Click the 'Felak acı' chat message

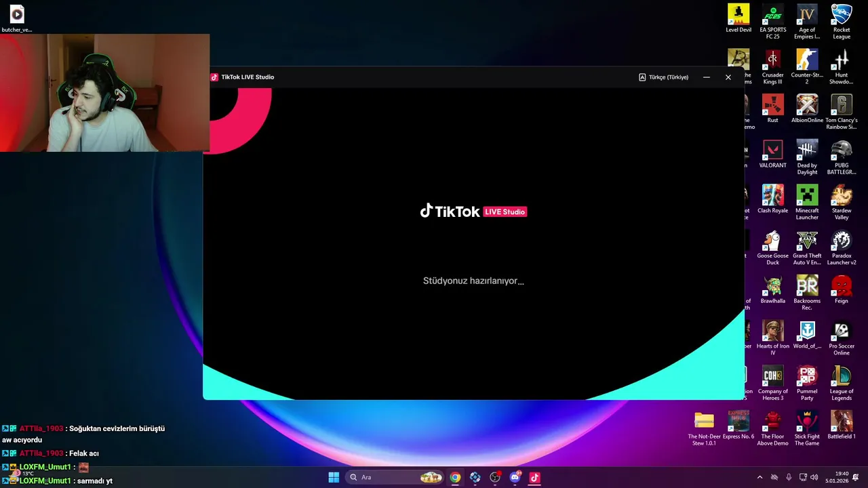point(84,453)
